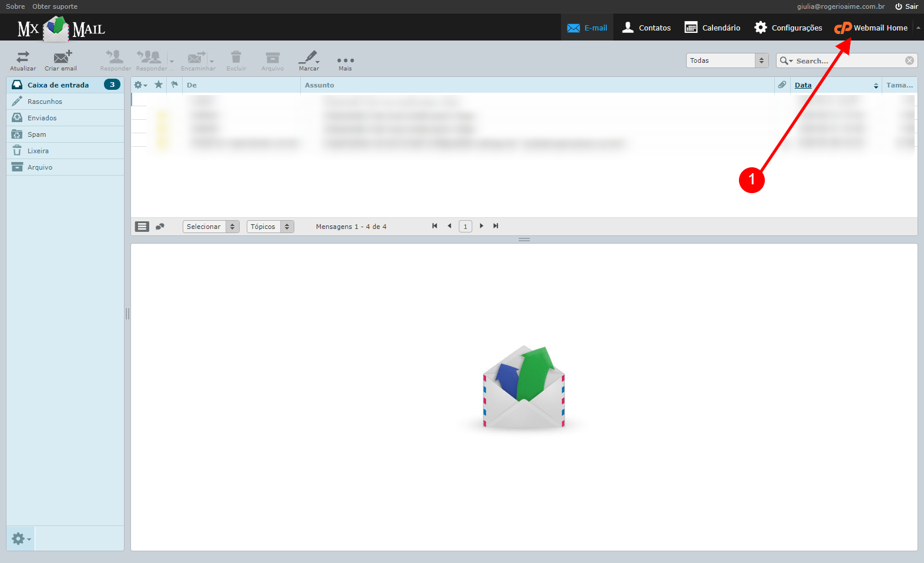
Task: Expand the Todas filter dropdown
Action: [727, 60]
